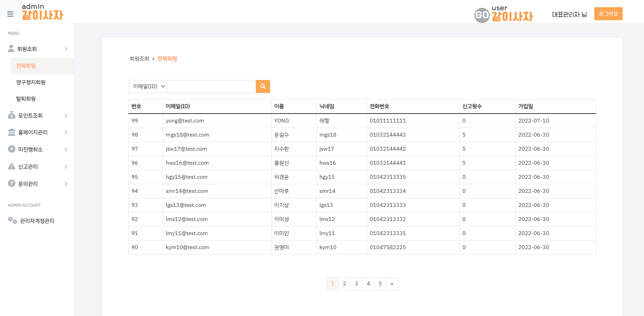Open 관리자계정관리 menu item
Image resolution: width=644 pixels, height=316 pixels.
[37, 221]
